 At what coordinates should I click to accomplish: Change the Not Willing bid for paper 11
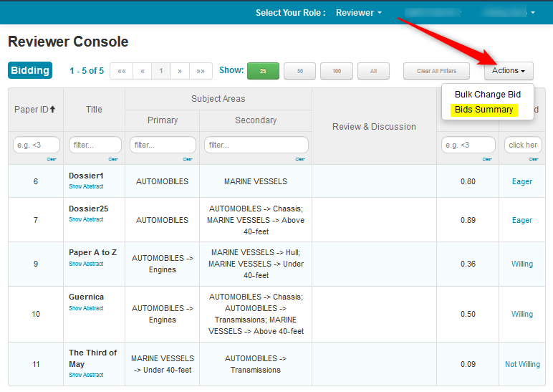[x=522, y=364]
